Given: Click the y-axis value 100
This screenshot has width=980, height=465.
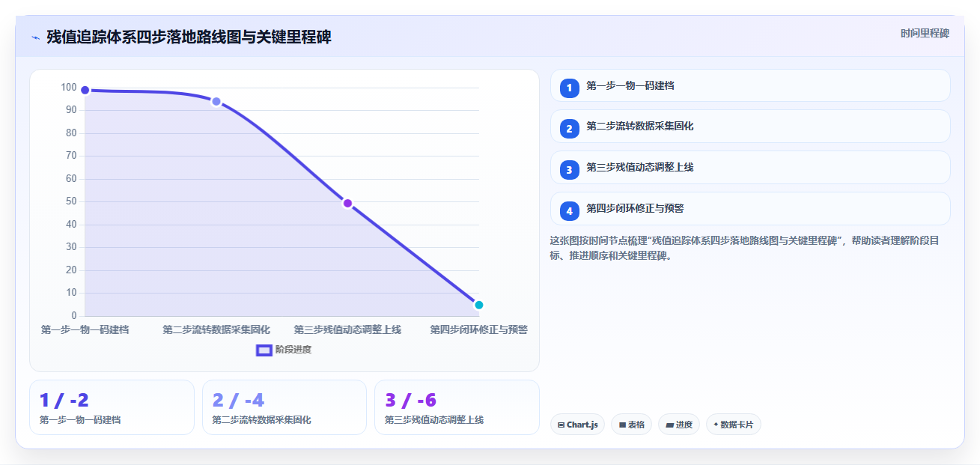Looking at the screenshot, I should pyautogui.click(x=69, y=88).
